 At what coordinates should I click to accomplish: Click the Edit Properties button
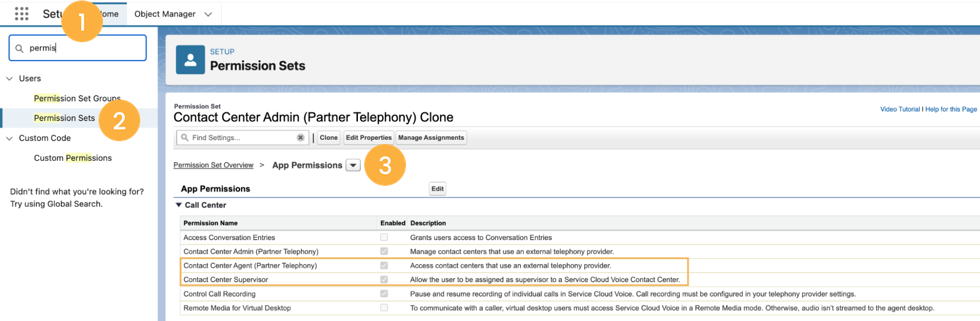click(369, 138)
